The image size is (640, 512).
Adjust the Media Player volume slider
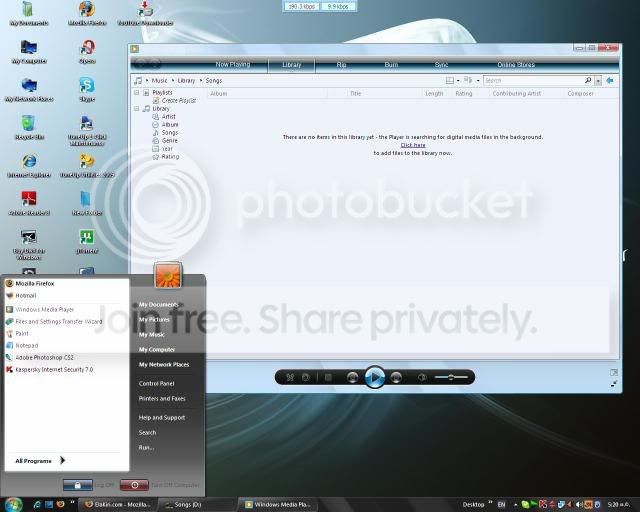451,377
